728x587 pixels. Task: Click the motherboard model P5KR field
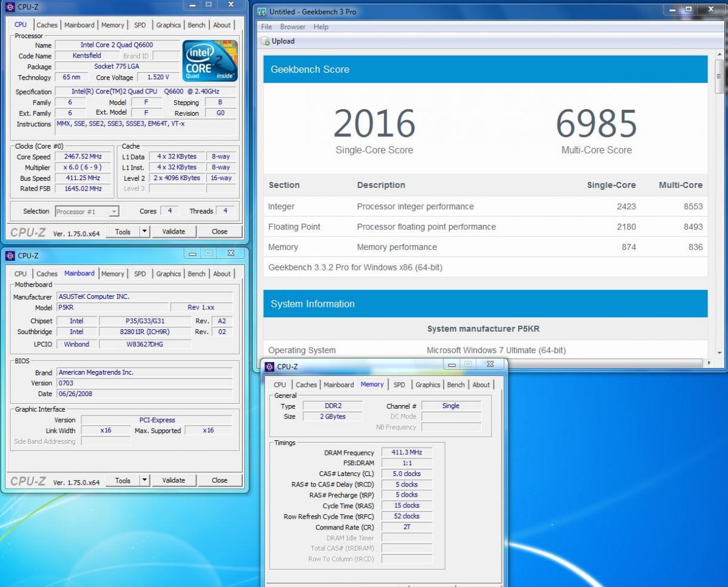(x=113, y=307)
